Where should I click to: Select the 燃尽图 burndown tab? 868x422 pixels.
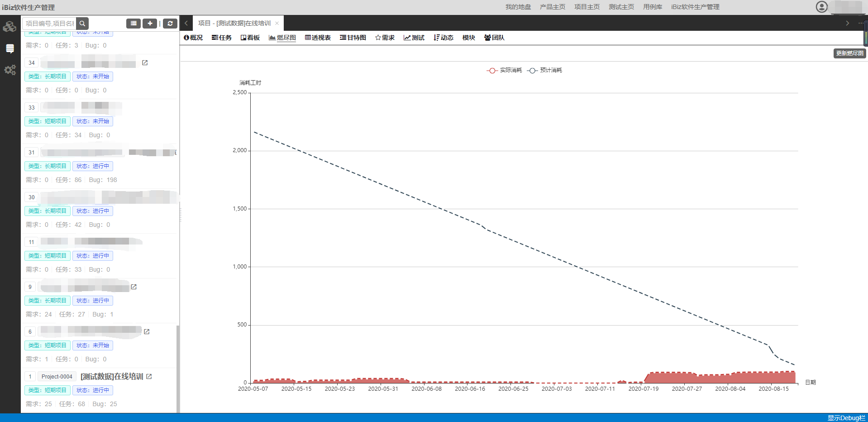282,38
